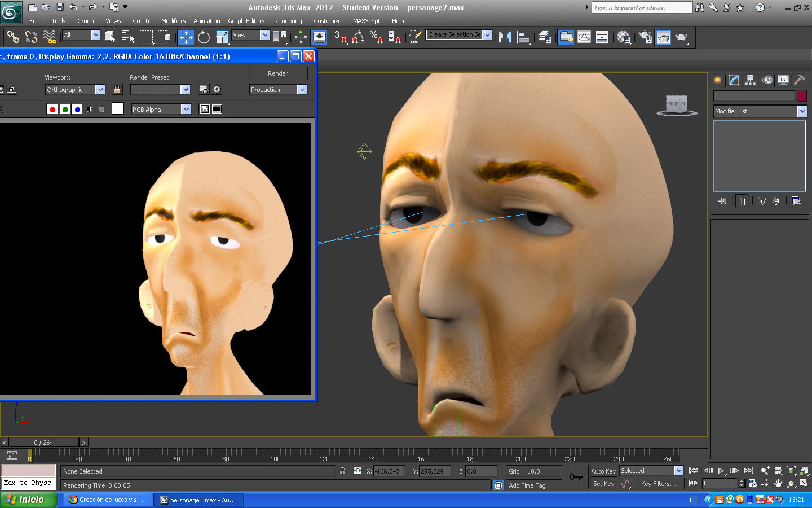Click the Set Keys large key button
The image size is (812, 508).
[576, 477]
